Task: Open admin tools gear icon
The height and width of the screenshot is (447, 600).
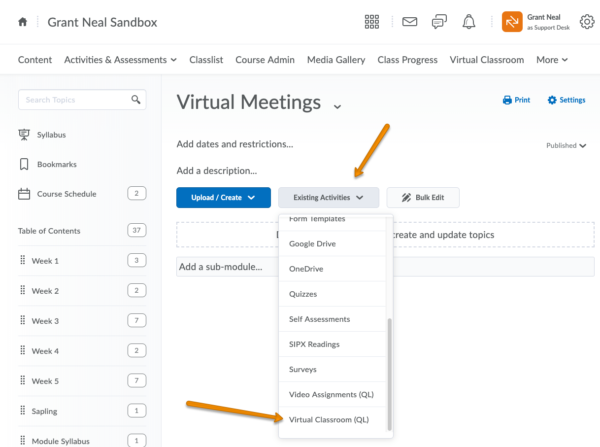Action: 586,22
